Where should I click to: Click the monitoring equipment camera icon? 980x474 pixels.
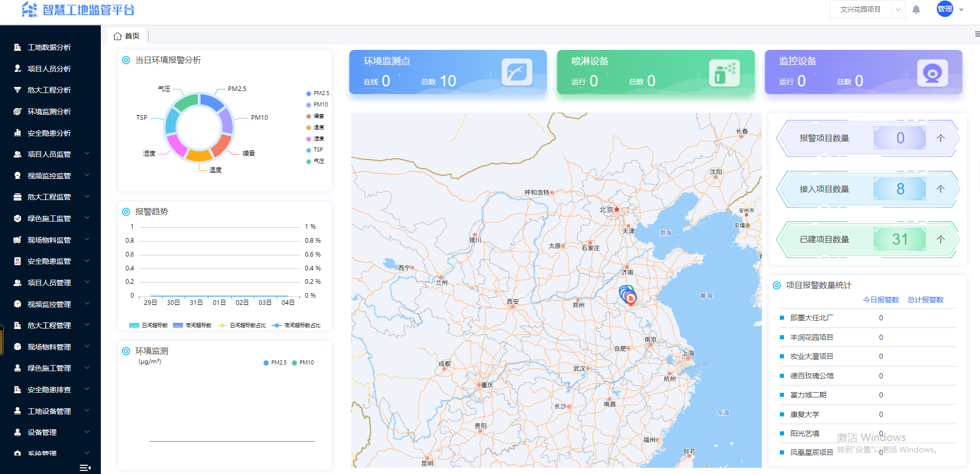(932, 72)
